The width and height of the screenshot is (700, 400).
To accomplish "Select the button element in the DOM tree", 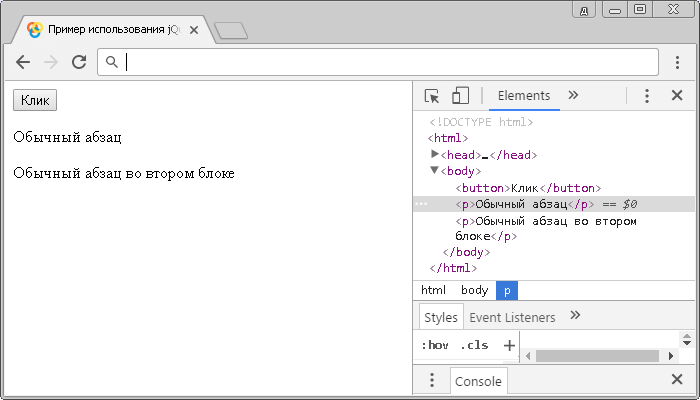I will [528, 188].
